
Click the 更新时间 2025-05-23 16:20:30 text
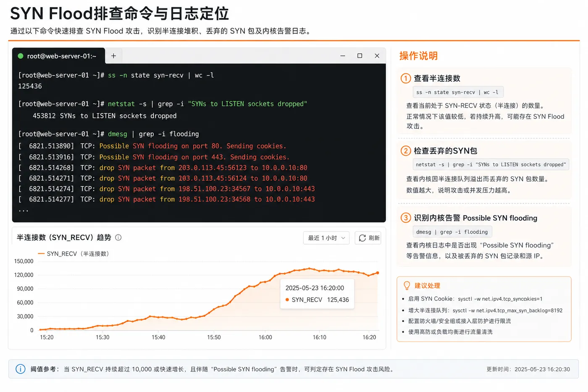[x=528, y=369]
